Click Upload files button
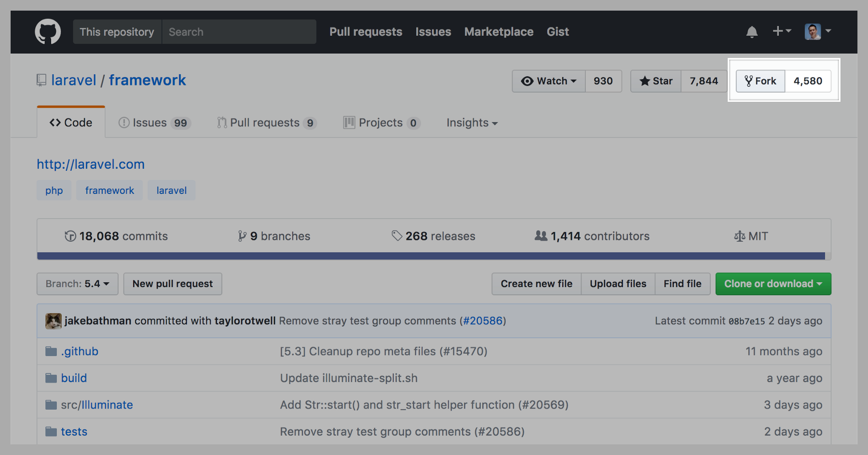The image size is (868, 455). coord(618,284)
